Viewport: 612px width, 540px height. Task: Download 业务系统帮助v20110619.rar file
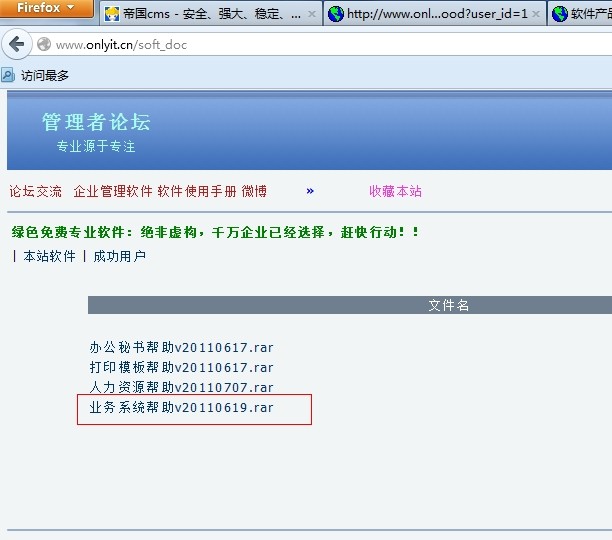(x=181, y=408)
